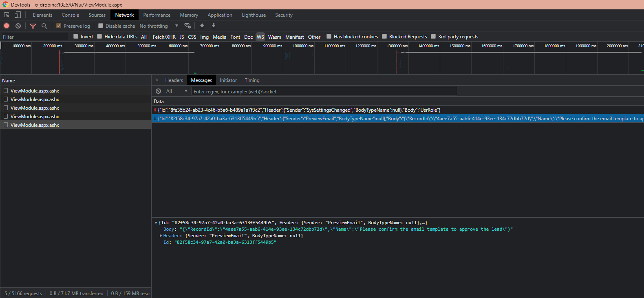Select the SysSettingsChanged message row

coord(398,110)
